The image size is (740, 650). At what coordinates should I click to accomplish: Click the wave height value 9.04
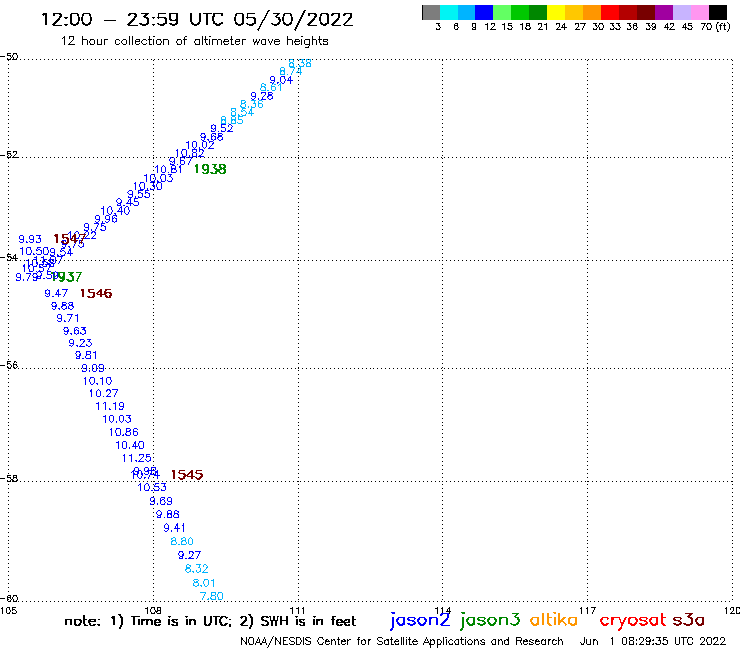tap(281, 80)
